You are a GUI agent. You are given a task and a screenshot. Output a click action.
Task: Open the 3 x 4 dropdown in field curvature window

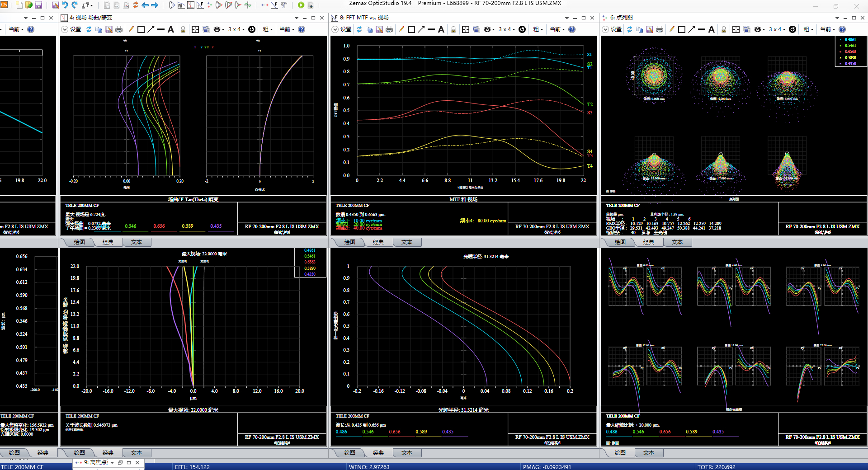coord(236,29)
